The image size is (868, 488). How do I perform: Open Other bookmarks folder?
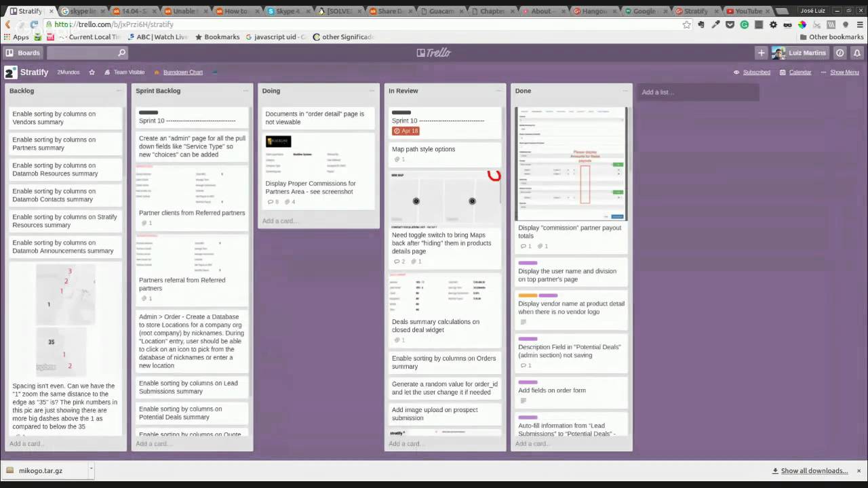832,37
